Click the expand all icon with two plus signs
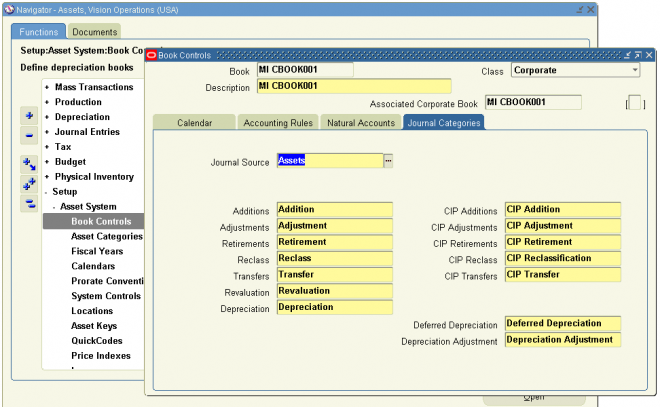Image resolution: width=660 pixels, height=407 pixels. tap(29, 184)
